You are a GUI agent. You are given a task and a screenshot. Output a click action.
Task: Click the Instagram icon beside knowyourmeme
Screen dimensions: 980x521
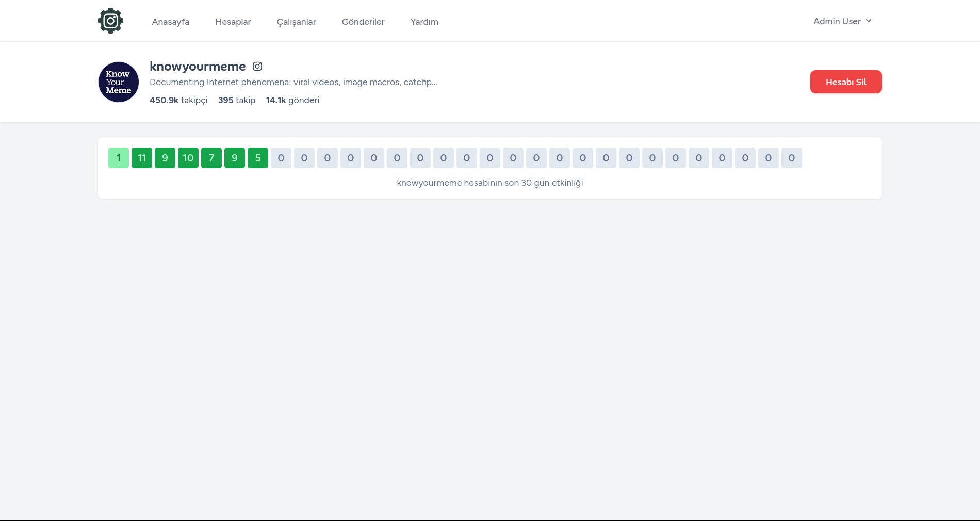(x=257, y=67)
